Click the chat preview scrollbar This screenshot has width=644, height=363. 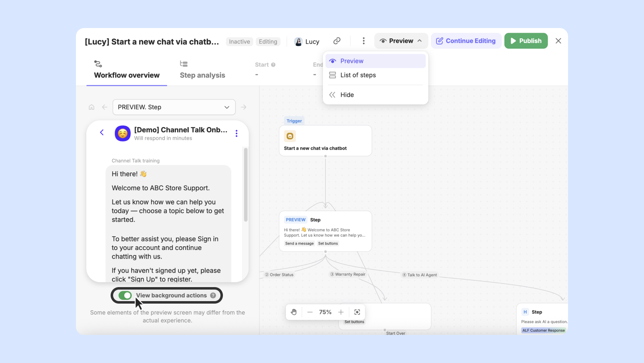246,185
